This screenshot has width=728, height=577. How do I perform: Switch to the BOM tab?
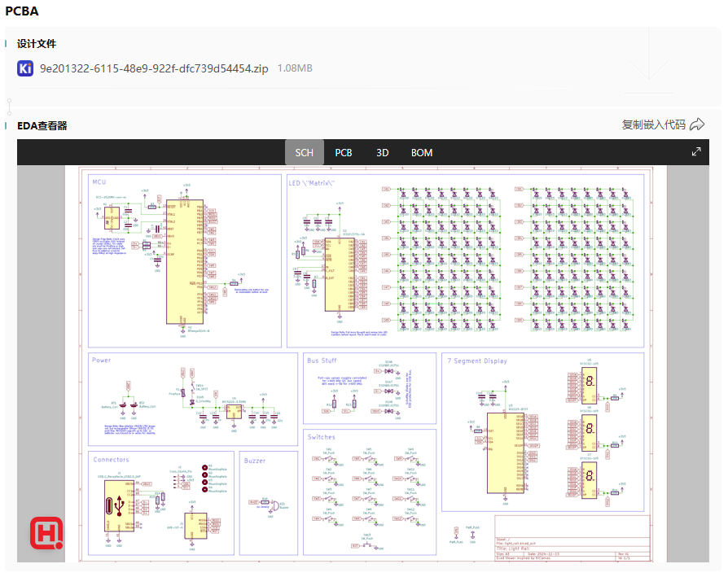pyautogui.click(x=422, y=153)
